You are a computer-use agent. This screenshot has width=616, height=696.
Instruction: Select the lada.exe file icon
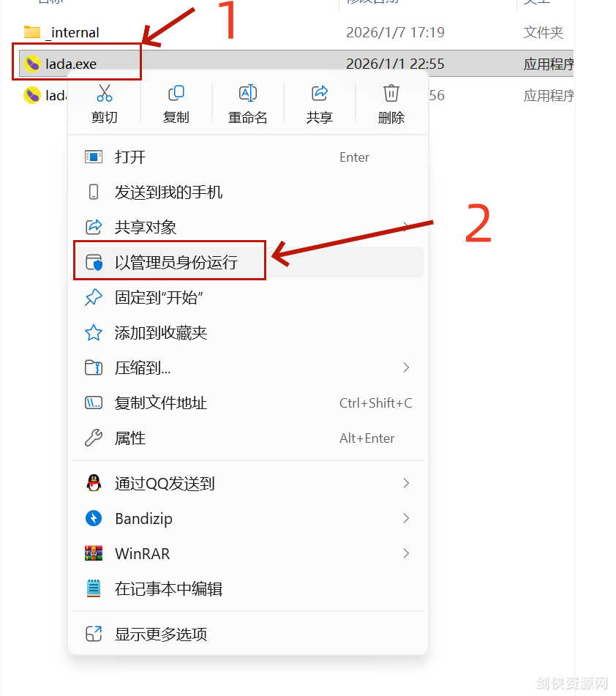32,64
